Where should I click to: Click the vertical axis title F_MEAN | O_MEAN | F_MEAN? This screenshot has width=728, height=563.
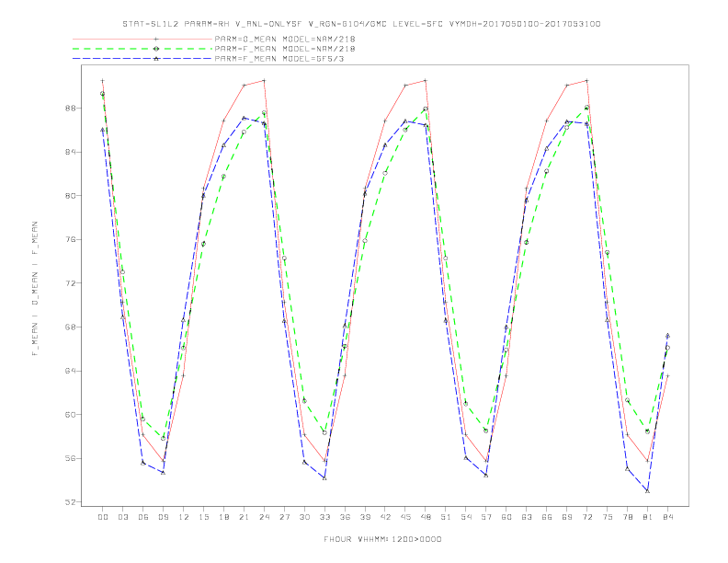click(x=35, y=289)
